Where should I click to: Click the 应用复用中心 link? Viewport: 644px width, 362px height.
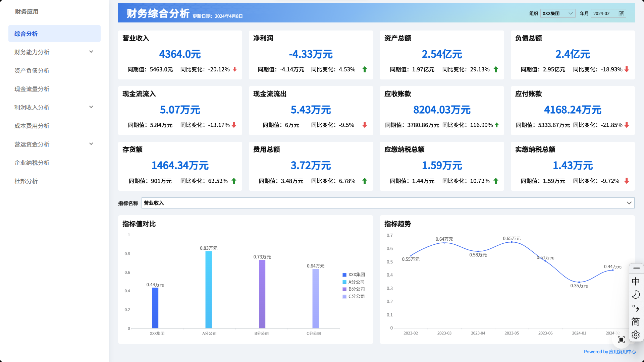coord(622,352)
